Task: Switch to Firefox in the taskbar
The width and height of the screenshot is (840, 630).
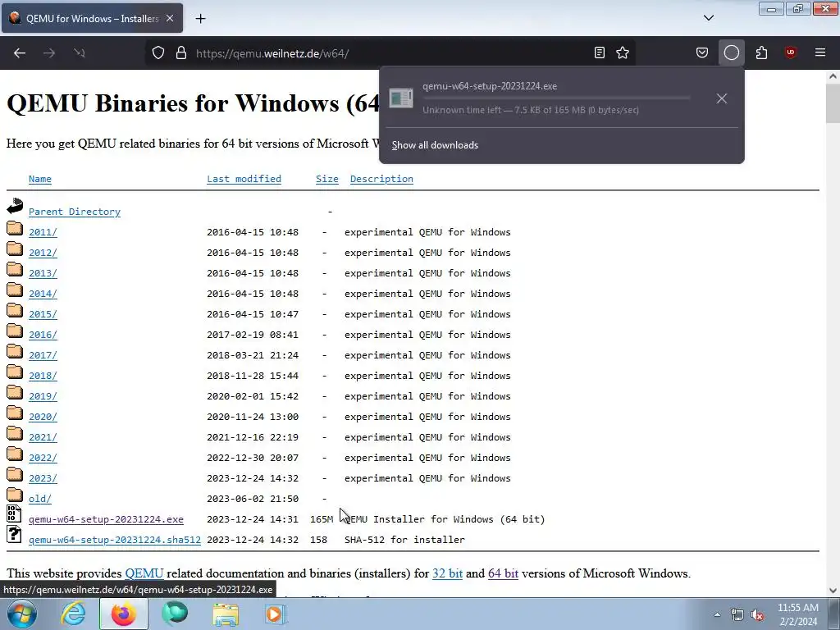Action: (124, 614)
